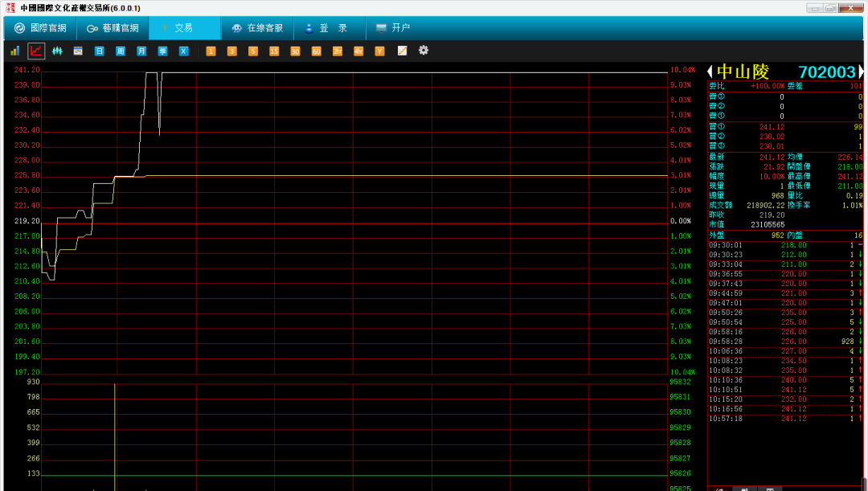Click 昨收 value 219.20

tap(772, 215)
